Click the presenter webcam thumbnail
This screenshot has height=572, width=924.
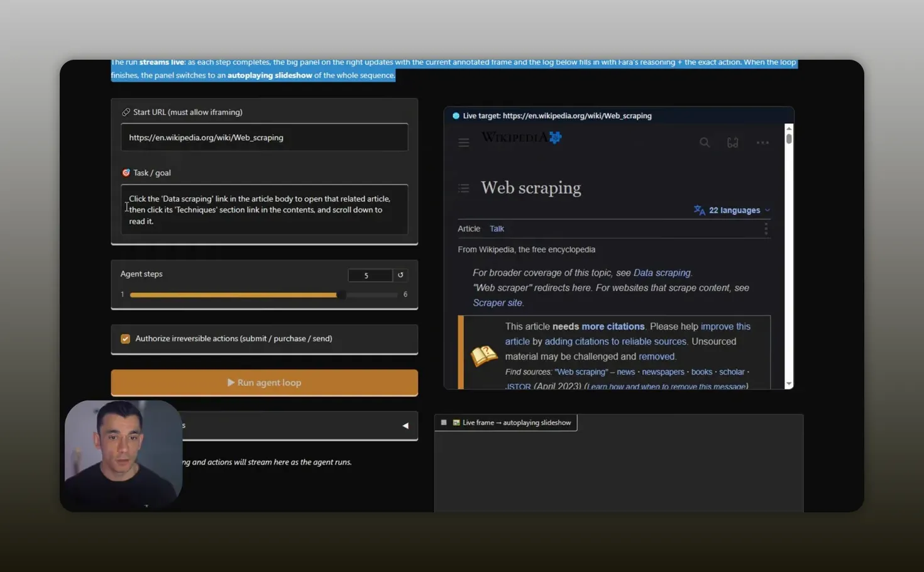[x=123, y=454]
